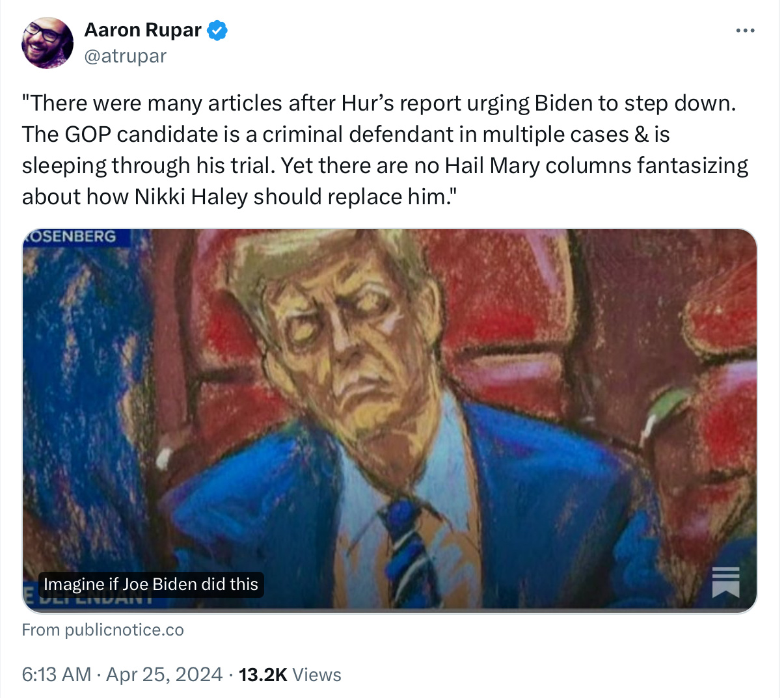Image resolution: width=784 pixels, height=698 pixels.
Task: View the 13.2K Views count
Action: [x=263, y=675]
